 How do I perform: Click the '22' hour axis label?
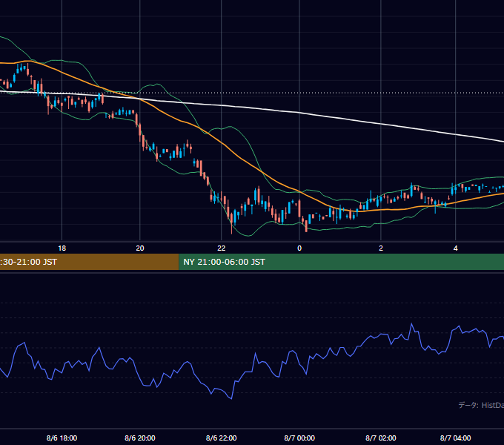[221, 248]
